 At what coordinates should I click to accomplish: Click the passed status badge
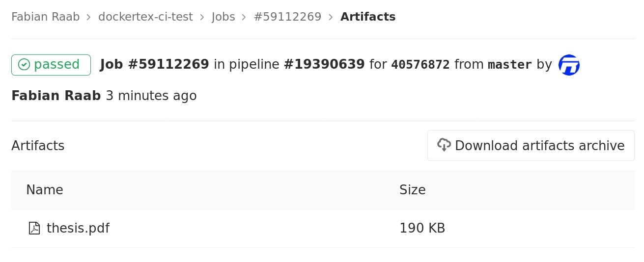(x=51, y=65)
